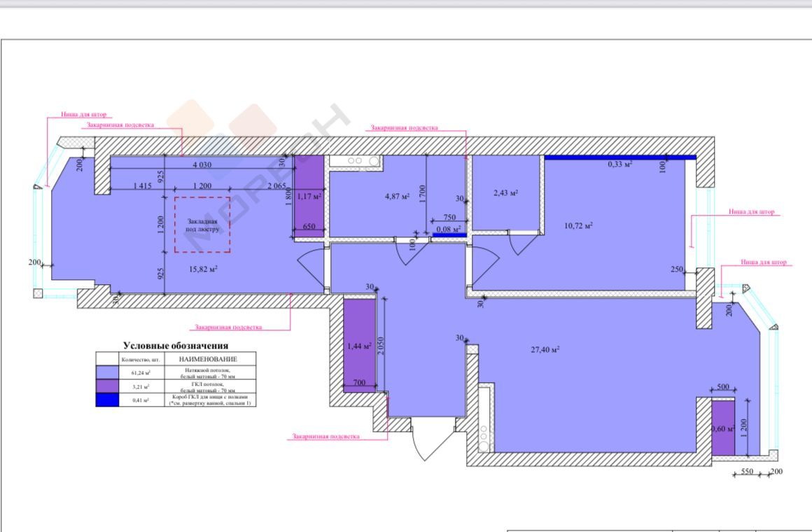Click the entrance door swing symbol
This screenshot has width=812, height=532.
point(423,439)
